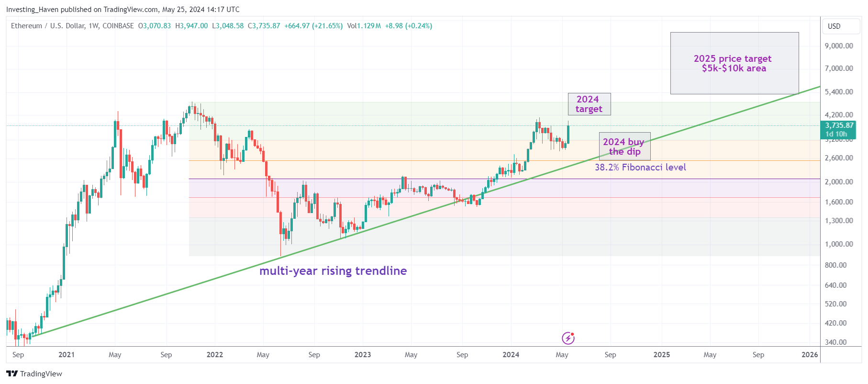The width and height of the screenshot is (868, 384).
Task: Click the Vol 1.129M volume readout
Action: 364,26
